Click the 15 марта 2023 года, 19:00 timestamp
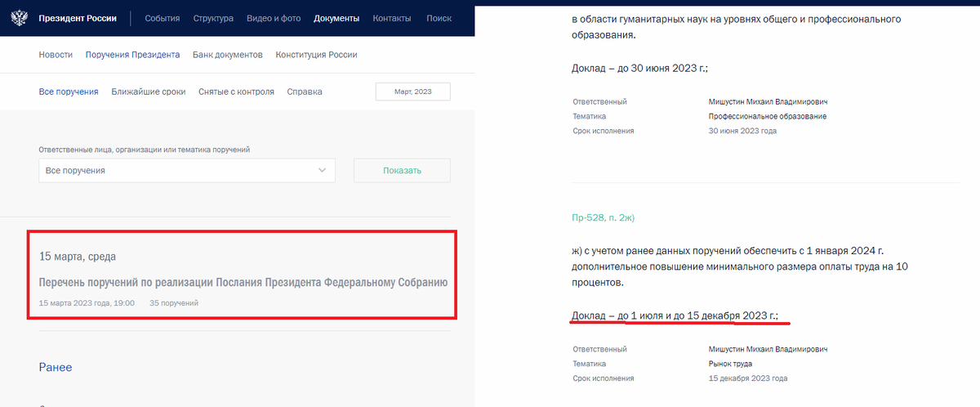 [88, 303]
